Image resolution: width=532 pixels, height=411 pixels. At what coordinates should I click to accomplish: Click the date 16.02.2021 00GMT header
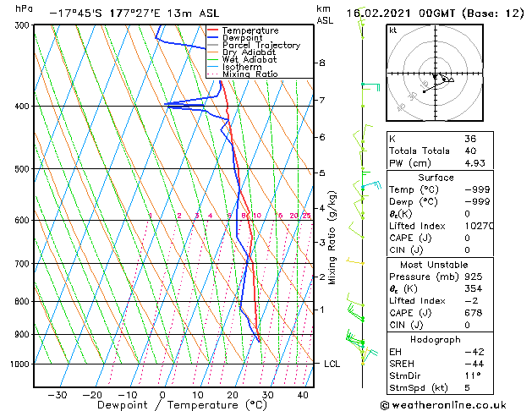[x=400, y=14]
